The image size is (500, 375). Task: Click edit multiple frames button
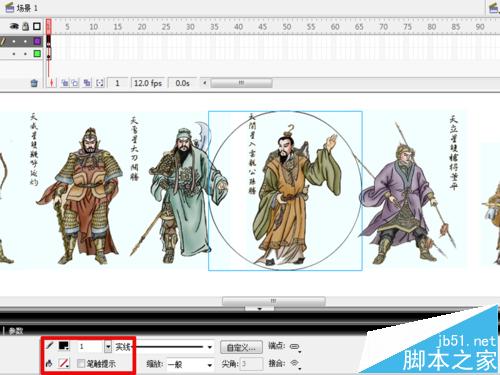[87, 83]
